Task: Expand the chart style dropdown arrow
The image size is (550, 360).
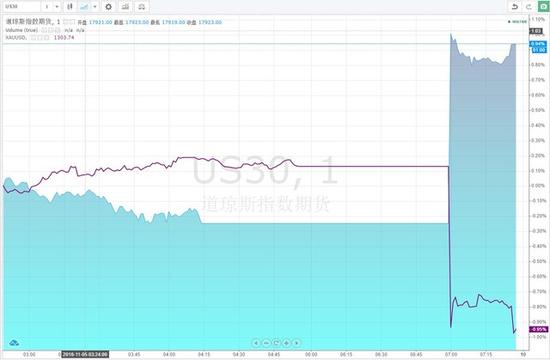Action: click(x=95, y=6)
